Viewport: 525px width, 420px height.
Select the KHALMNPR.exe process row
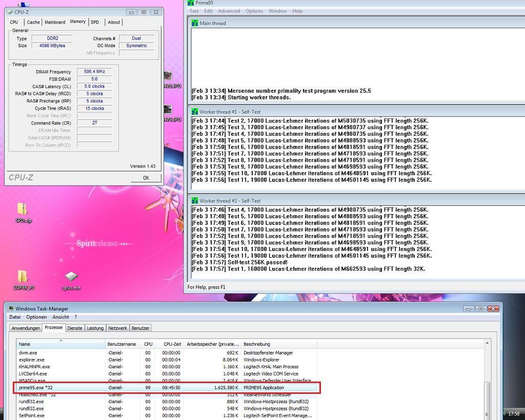[x=167, y=367]
